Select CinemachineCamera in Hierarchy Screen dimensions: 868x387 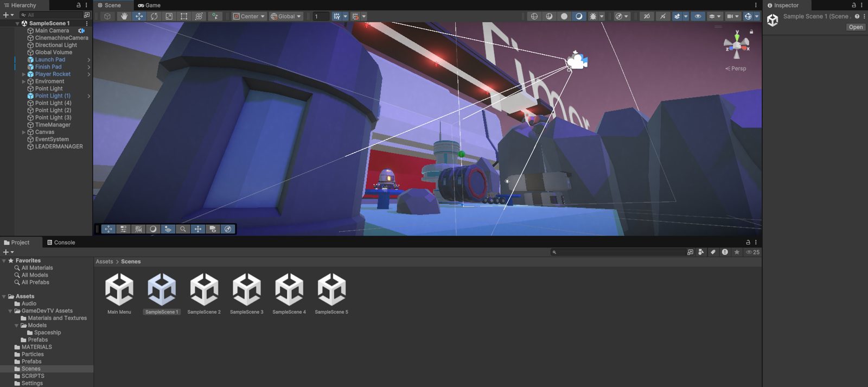click(x=61, y=38)
